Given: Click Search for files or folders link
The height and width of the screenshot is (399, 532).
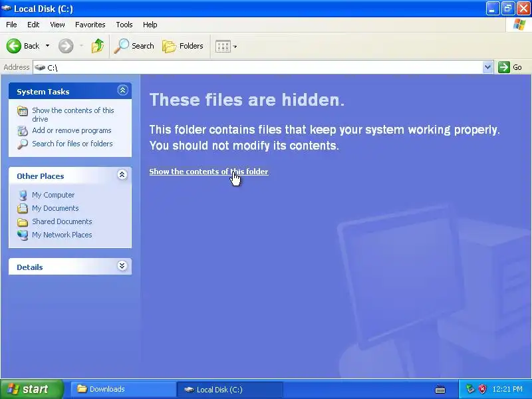Looking at the screenshot, I should tap(72, 144).
